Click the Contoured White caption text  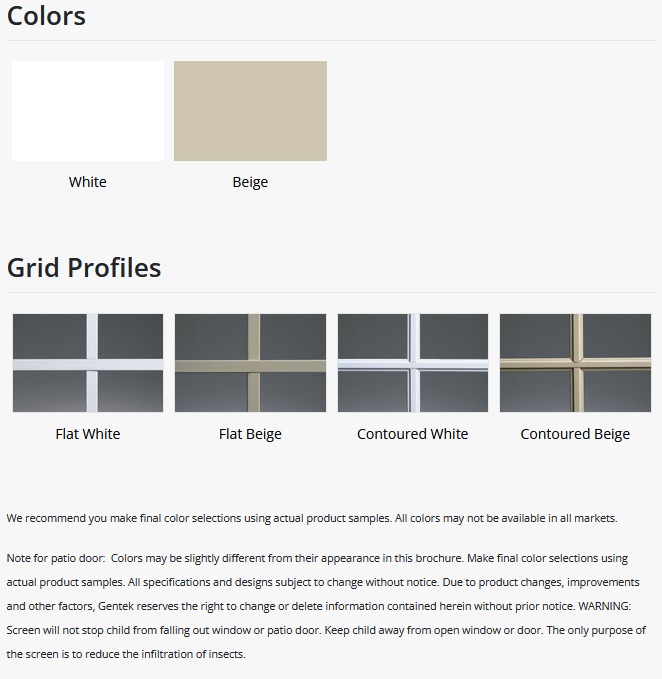coord(413,434)
